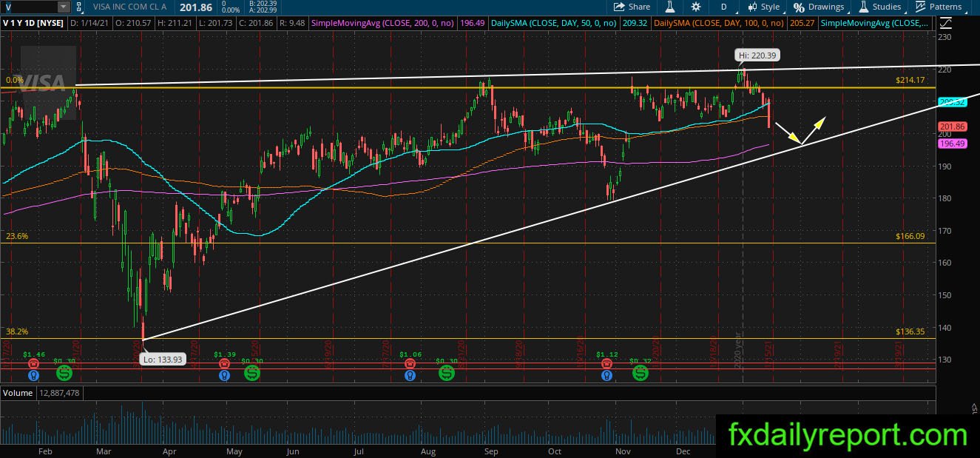980x458 pixels.
Task: Open the Patterns menu
Action: pos(939,7)
